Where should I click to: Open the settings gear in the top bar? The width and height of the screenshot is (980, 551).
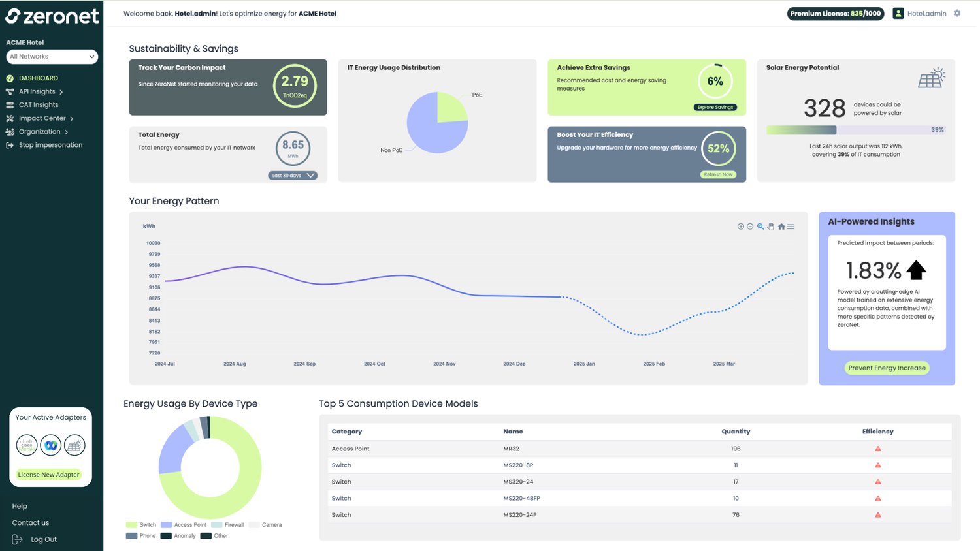click(958, 13)
